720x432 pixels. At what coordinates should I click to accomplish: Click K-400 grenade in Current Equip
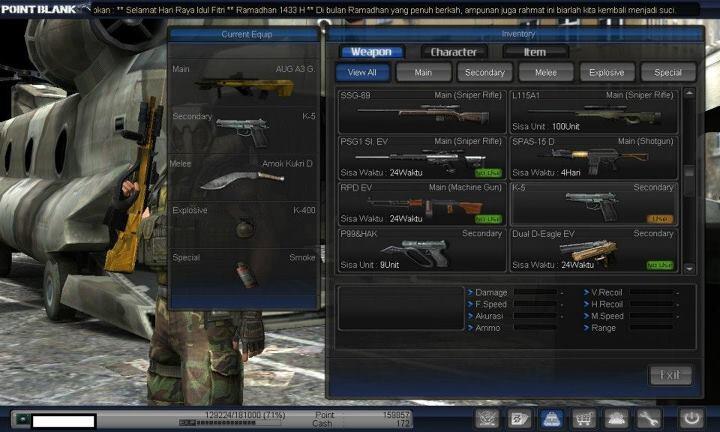coord(245,228)
